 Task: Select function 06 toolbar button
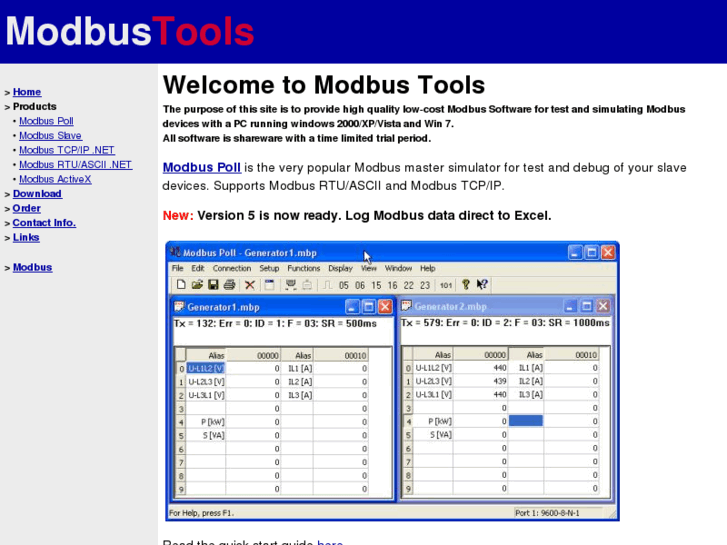[360, 285]
